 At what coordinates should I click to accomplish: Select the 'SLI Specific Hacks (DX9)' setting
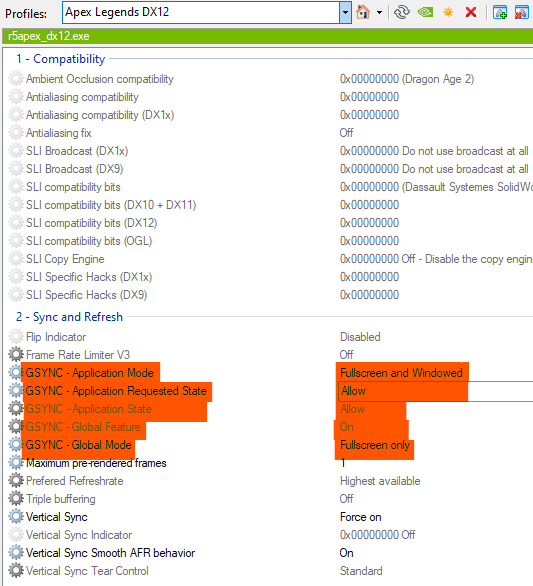pyautogui.click(x=86, y=294)
